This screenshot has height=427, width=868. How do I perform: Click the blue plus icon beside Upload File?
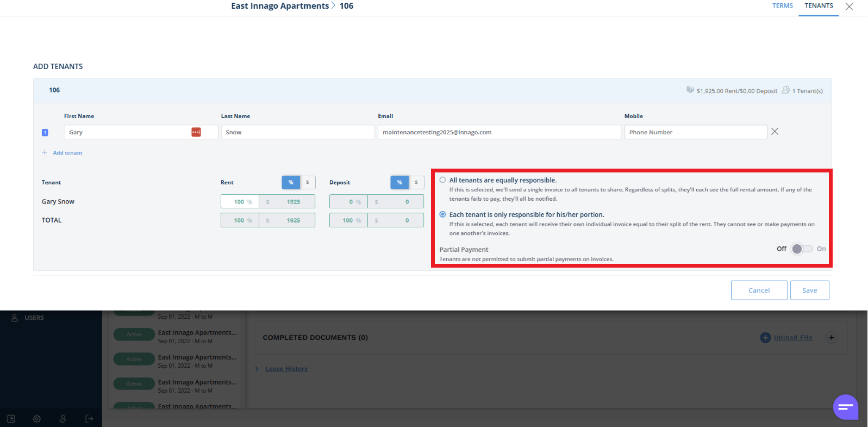click(765, 338)
